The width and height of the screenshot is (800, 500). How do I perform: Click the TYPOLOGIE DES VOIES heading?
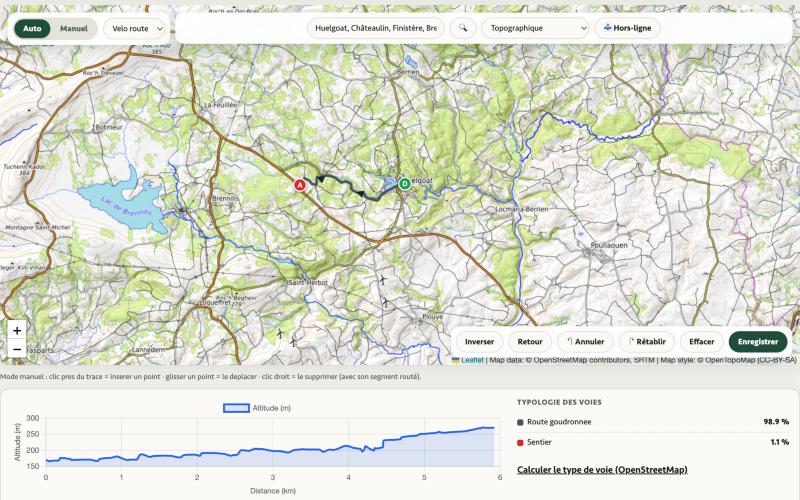[559, 402]
